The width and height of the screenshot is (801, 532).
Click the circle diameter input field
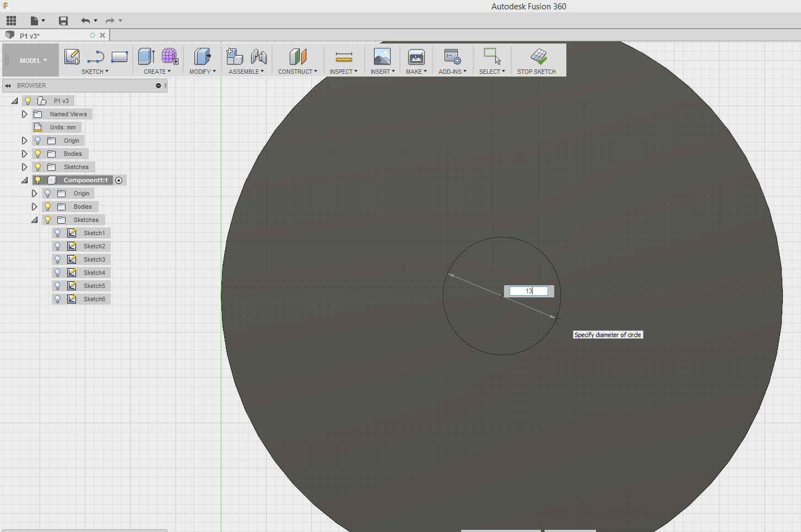[x=528, y=291]
